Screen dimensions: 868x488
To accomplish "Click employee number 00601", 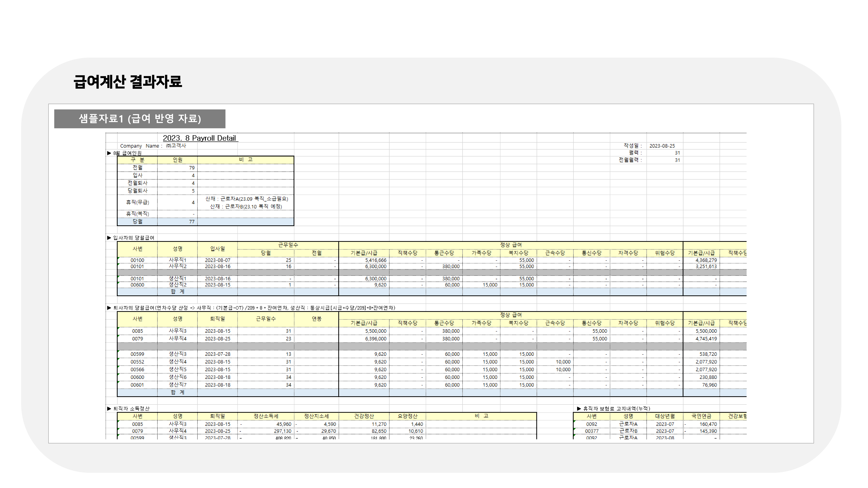I will (x=137, y=385).
